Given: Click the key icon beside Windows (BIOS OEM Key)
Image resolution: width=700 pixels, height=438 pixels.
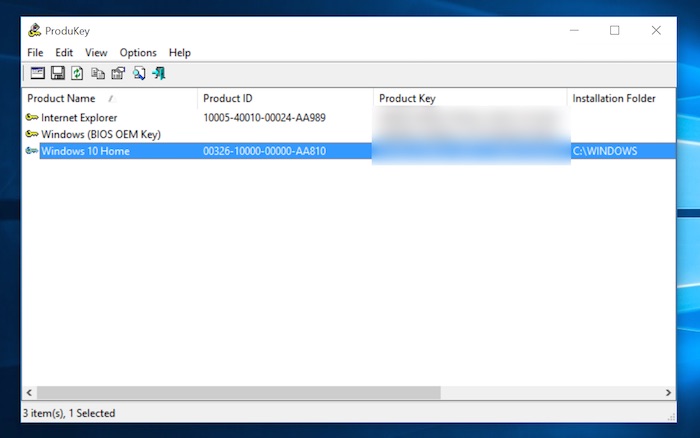Looking at the screenshot, I should tap(32, 134).
